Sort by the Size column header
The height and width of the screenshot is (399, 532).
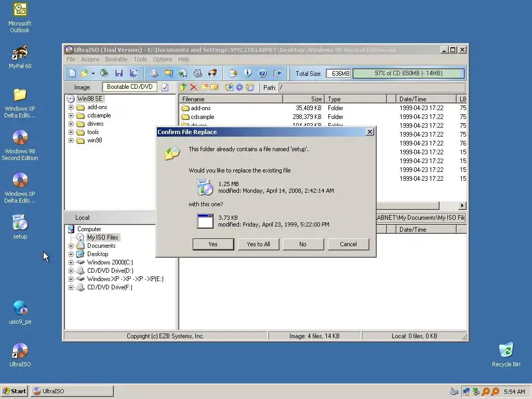point(303,99)
